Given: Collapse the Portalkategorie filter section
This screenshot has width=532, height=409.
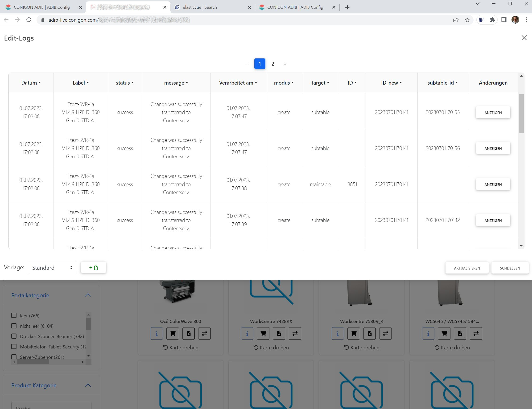Looking at the screenshot, I should point(88,295).
